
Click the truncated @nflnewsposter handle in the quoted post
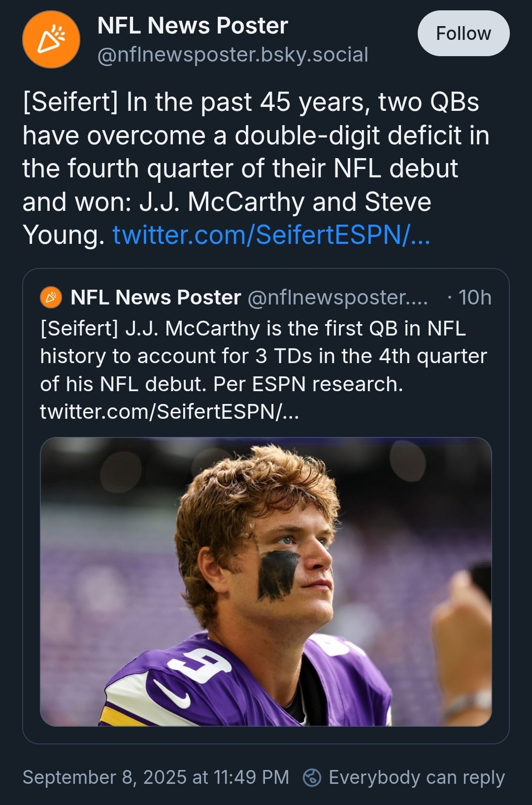pyautogui.click(x=338, y=298)
